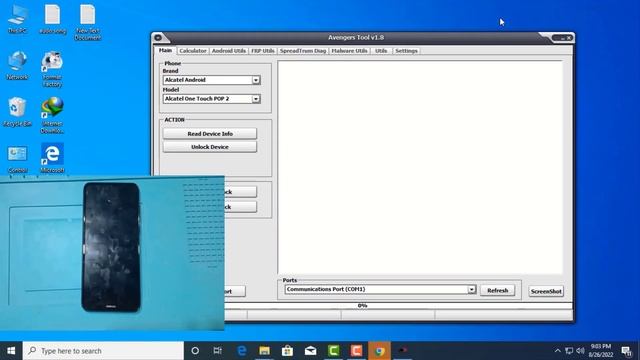
Task: Switch to the Calculator tab
Action: coord(193,51)
